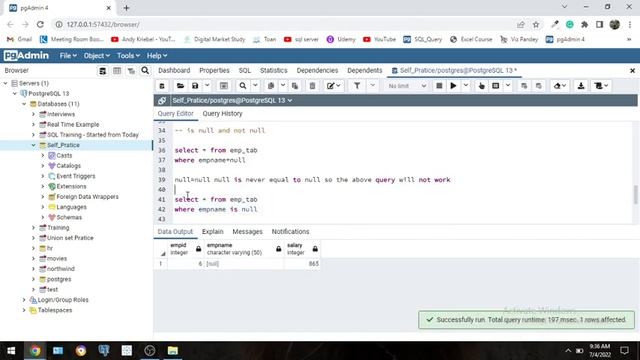
Task: Open the Statistics tab
Action: [x=273, y=70]
